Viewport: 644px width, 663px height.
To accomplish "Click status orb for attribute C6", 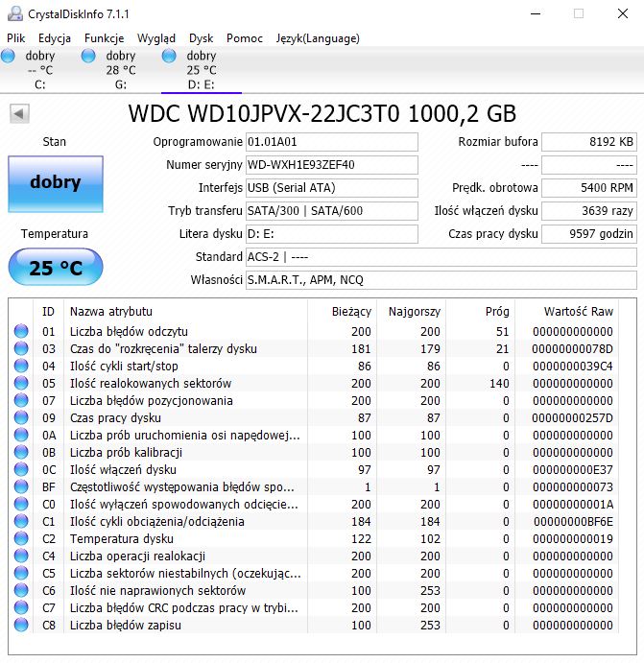I will click(21, 591).
